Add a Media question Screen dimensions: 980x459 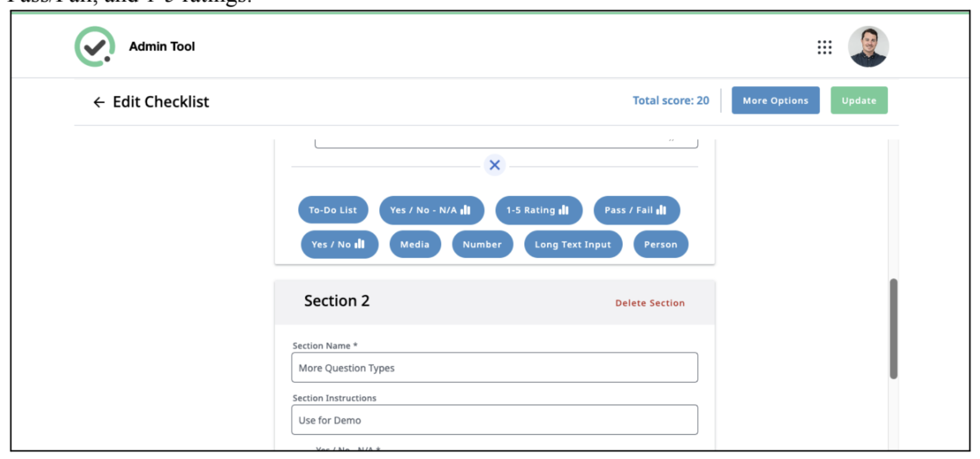click(x=415, y=244)
